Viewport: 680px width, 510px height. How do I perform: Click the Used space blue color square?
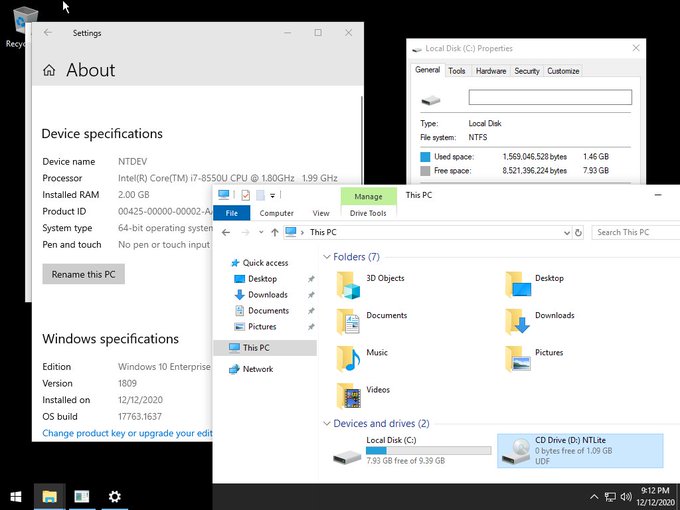point(425,157)
